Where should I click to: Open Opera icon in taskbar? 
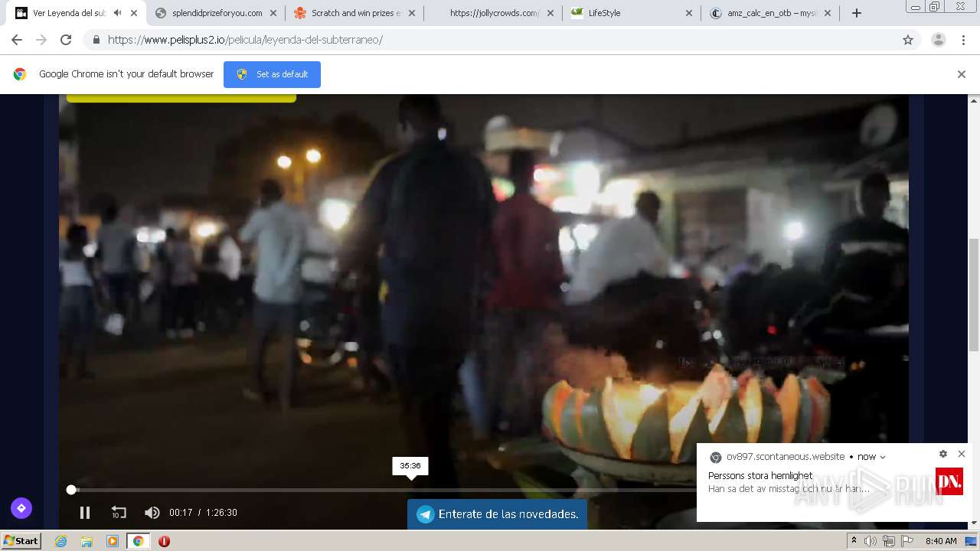pos(164,541)
